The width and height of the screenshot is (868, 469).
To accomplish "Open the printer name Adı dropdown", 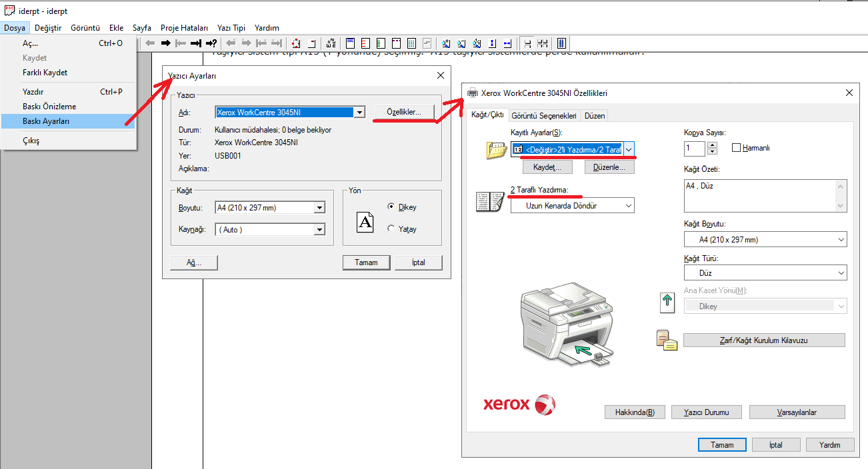I will [x=360, y=113].
